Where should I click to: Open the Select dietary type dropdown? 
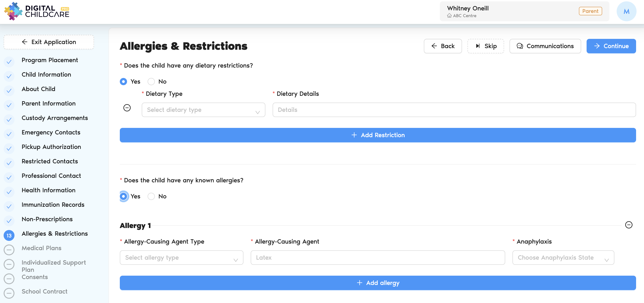203,110
